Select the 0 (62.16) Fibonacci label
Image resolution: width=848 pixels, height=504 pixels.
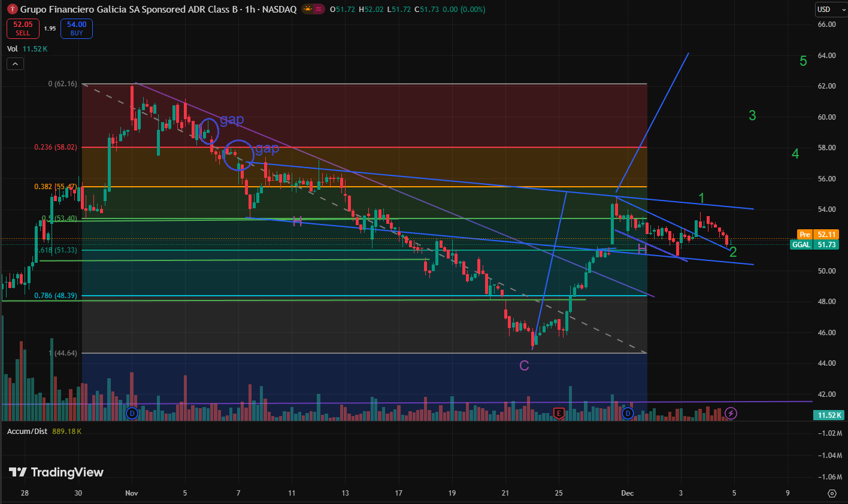[63, 84]
